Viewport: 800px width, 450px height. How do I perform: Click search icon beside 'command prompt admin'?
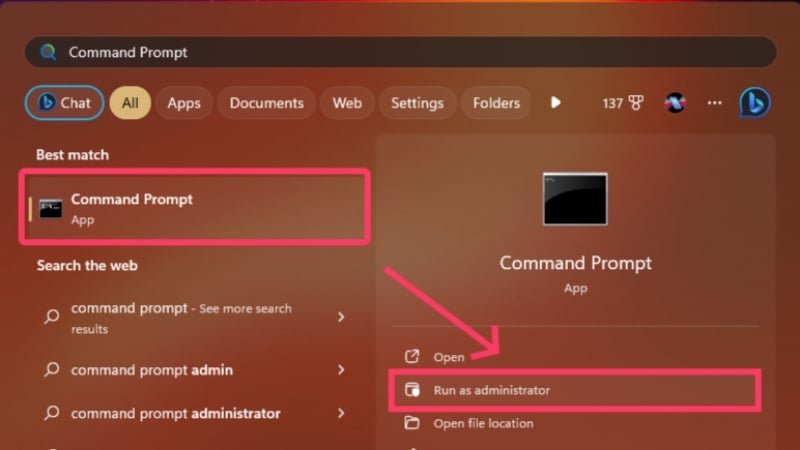pos(52,369)
